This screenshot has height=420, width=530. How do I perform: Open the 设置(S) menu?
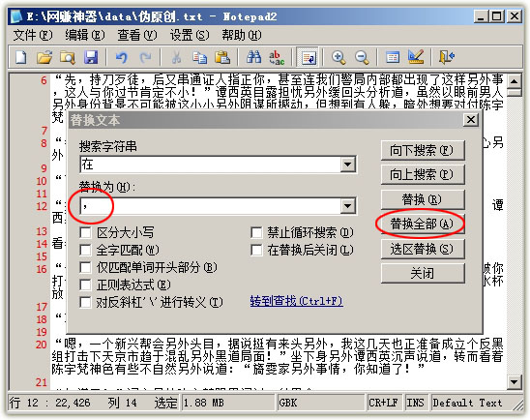tap(190, 35)
